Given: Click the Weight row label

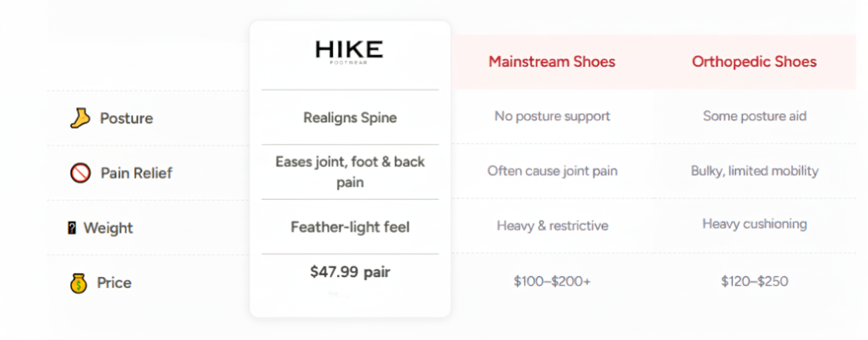Looking at the screenshot, I should coord(108,228).
